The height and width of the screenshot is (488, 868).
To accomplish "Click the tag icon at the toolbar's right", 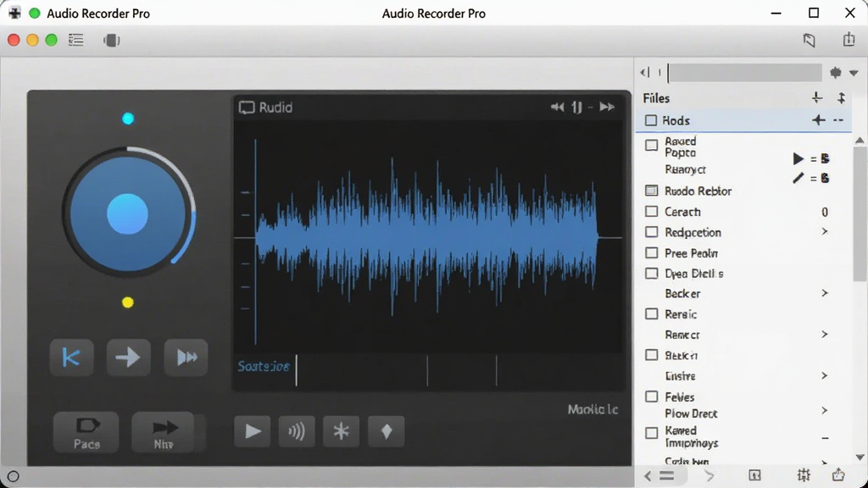I will coord(810,40).
